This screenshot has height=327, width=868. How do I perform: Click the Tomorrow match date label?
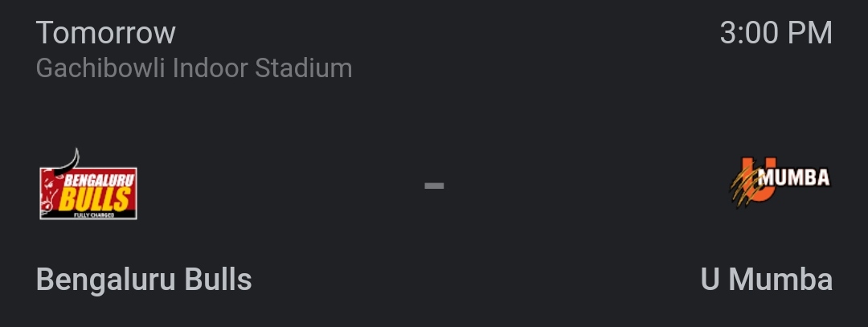tap(106, 33)
